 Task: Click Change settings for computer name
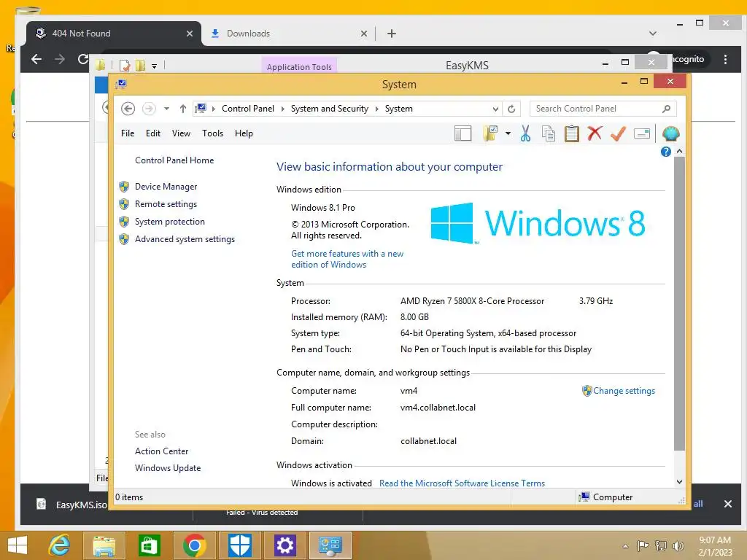(x=624, y=391)
